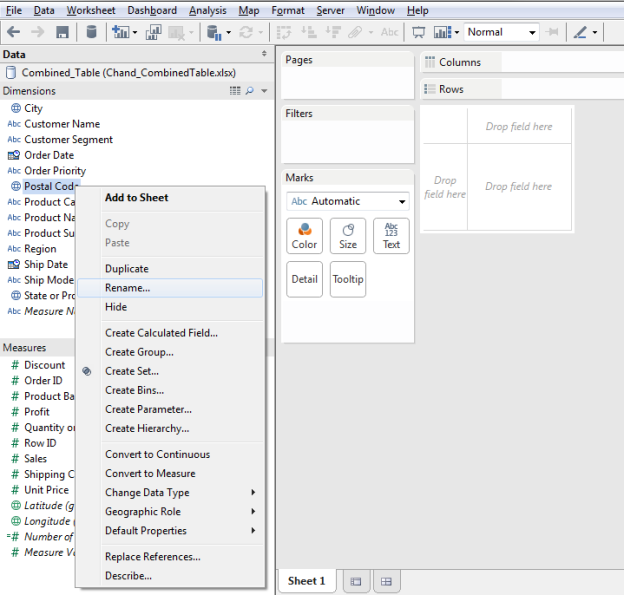The width and height of the screenshot is (624, 595).
Task: Expand the Geographic Role submenu
Action: click(170, 511)
